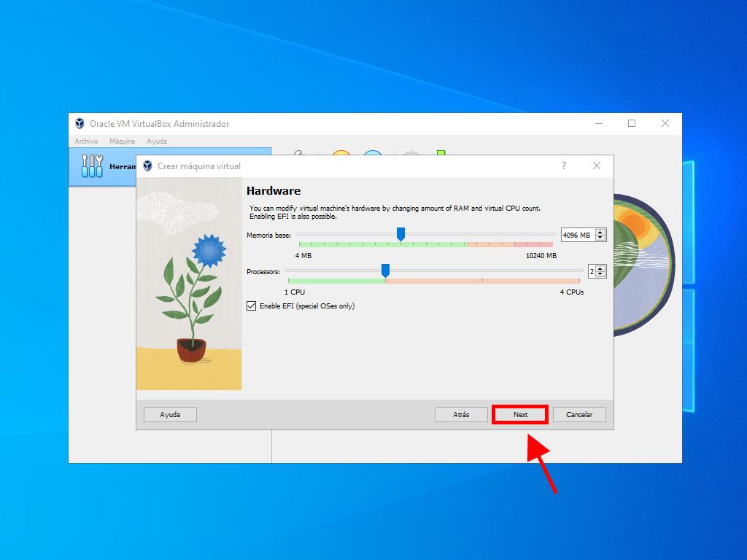
Task: Click the VirtualBox logo in the main title bar
Action: pos(80,124)
